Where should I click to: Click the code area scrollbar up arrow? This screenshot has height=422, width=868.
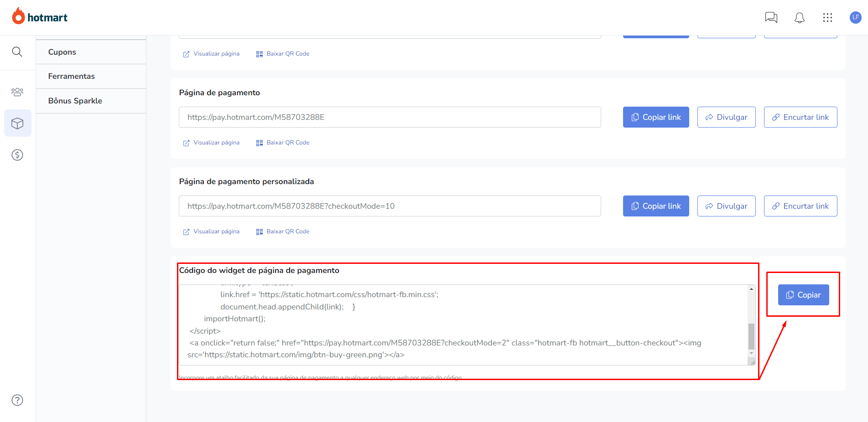click(751, 289)
